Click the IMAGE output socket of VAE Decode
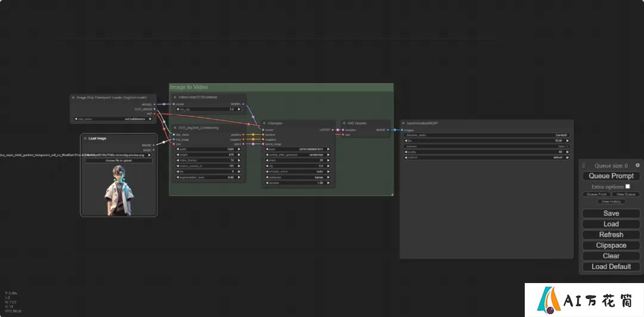The height and width of the screenshot is (317, 644). coord(388,130)
